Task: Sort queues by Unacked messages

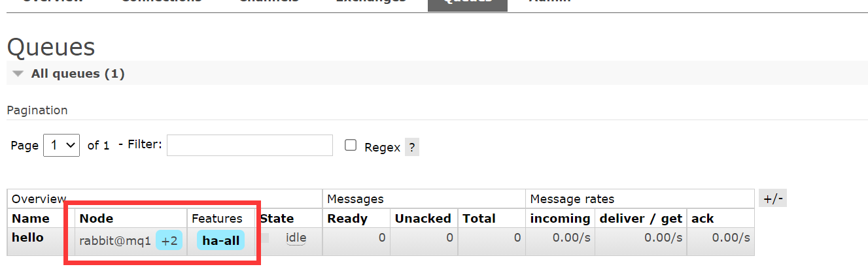Action: point(423,218)
